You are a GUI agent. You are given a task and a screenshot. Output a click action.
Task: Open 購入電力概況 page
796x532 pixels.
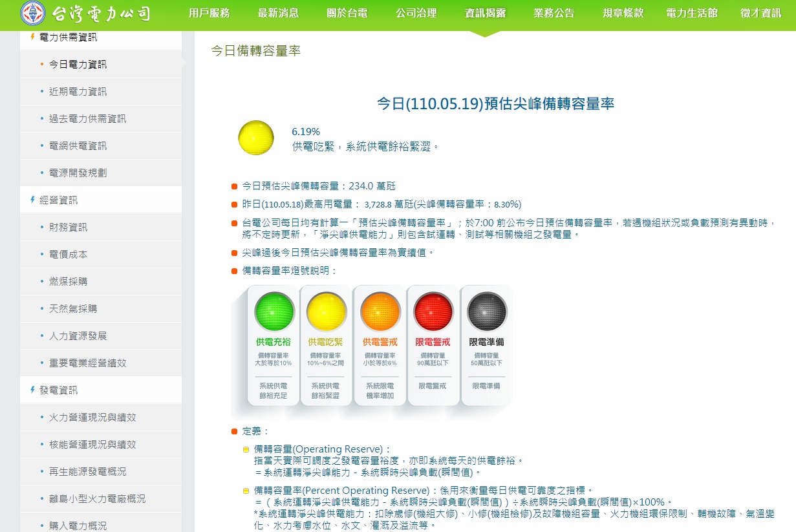click(78, 526)
